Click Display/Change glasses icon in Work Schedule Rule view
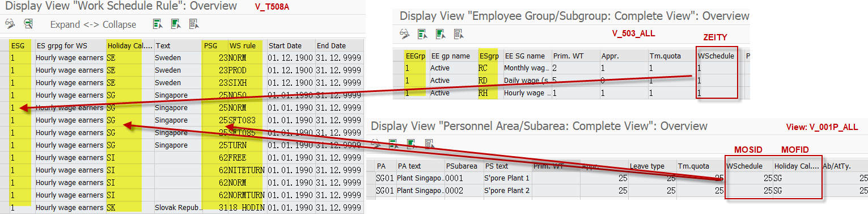Screen dimensions: 868x214 point(9,24)
